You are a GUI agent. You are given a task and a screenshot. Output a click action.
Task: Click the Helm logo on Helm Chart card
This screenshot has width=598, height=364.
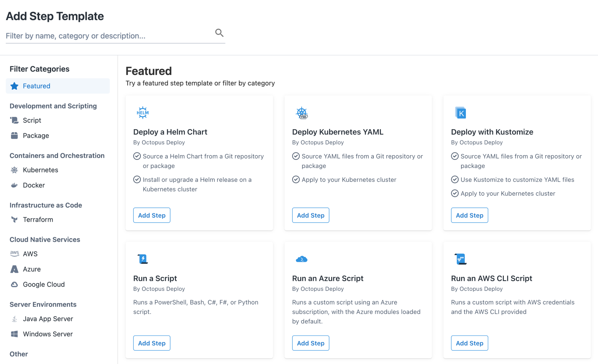coord(143,113)
